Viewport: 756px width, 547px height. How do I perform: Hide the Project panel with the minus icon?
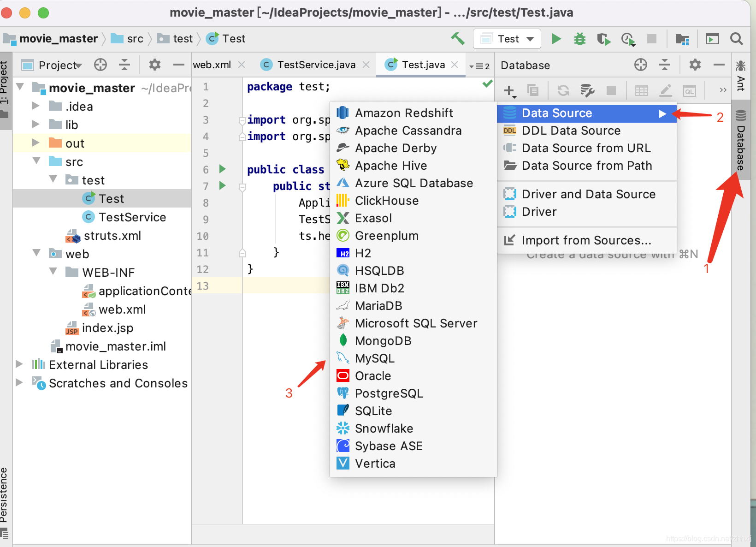coord(178,65)
